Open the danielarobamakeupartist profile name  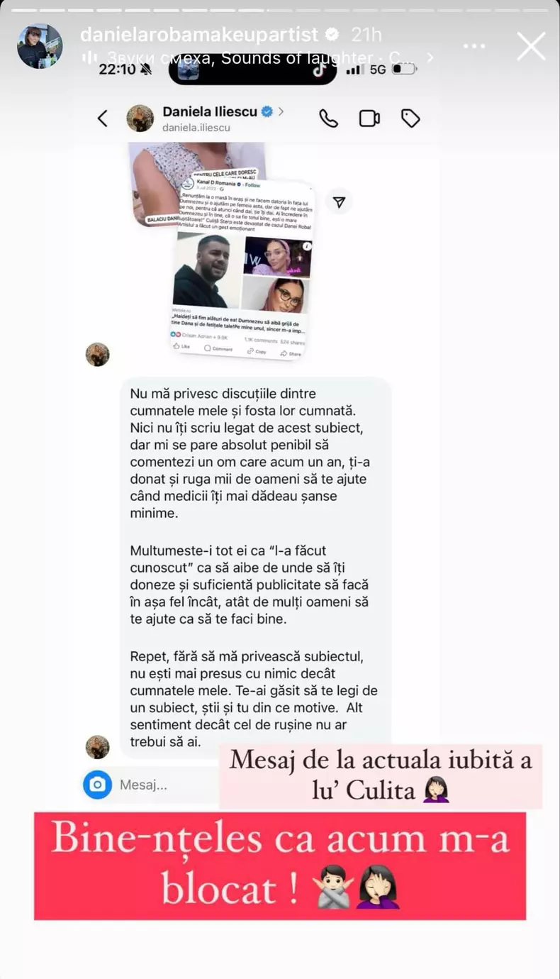point(199,35)
